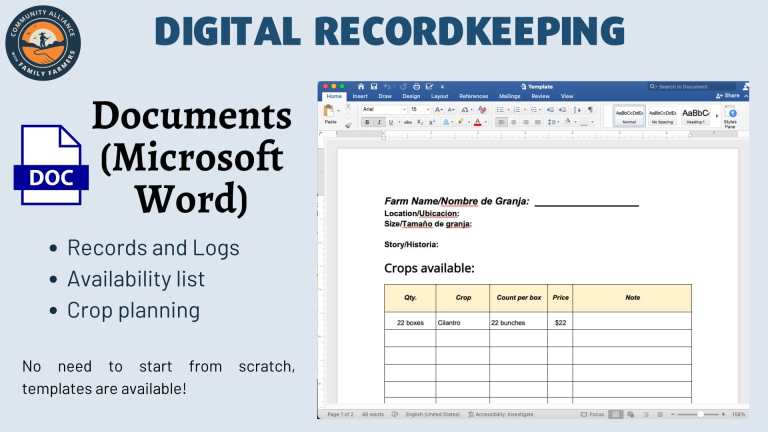The image size is (768, 432).
Task: Click the show paragraph marks icon
Action: tap(590, 109)
